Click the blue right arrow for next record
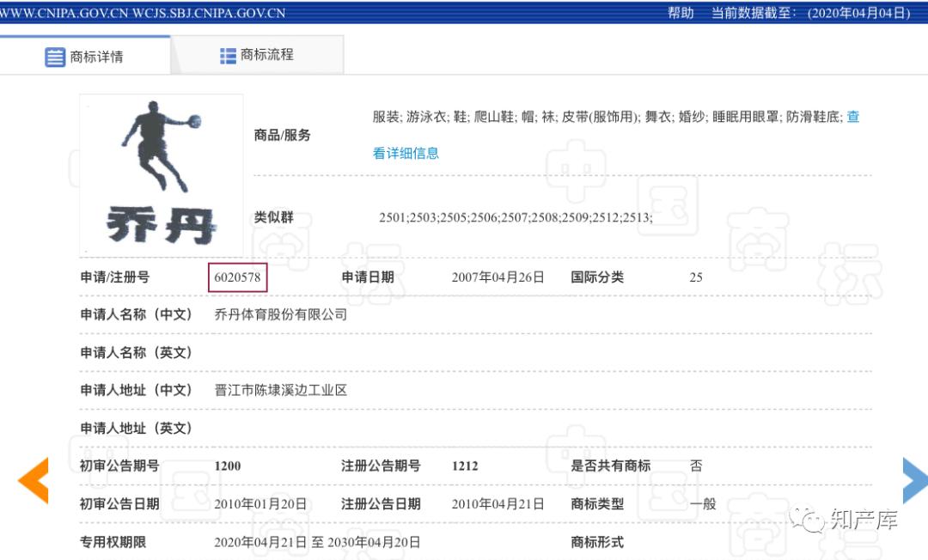This screenshot has height=560, width=928. 913,480
